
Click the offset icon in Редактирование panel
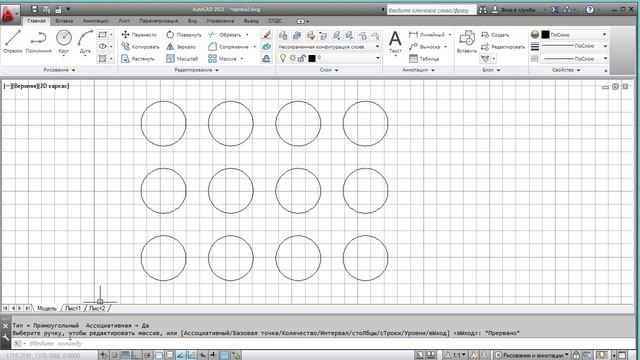click(266, 59)
